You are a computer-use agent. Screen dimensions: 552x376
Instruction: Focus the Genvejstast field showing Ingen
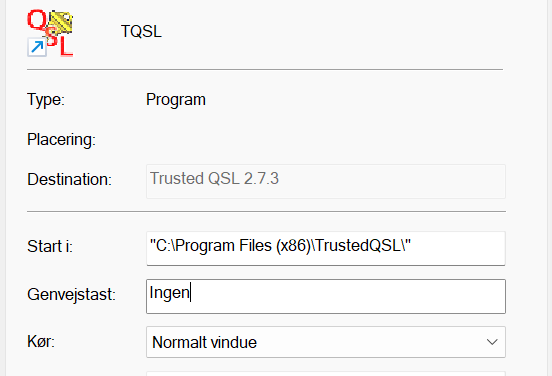326,296
